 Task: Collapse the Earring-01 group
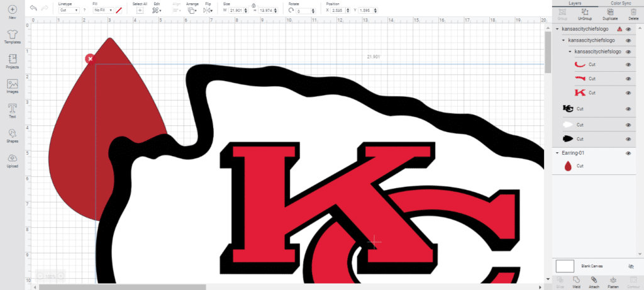coord(557,153)
